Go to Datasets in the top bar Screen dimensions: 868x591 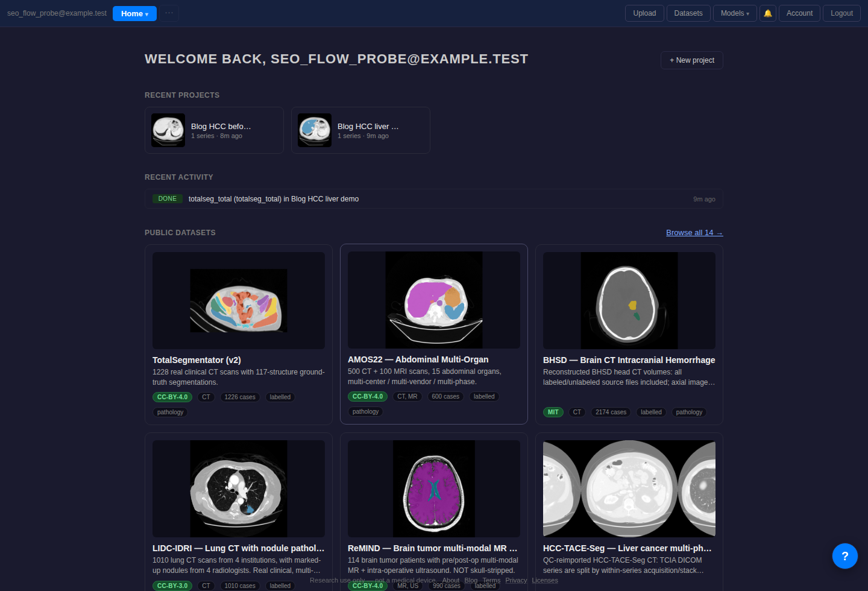click(688, 13)
